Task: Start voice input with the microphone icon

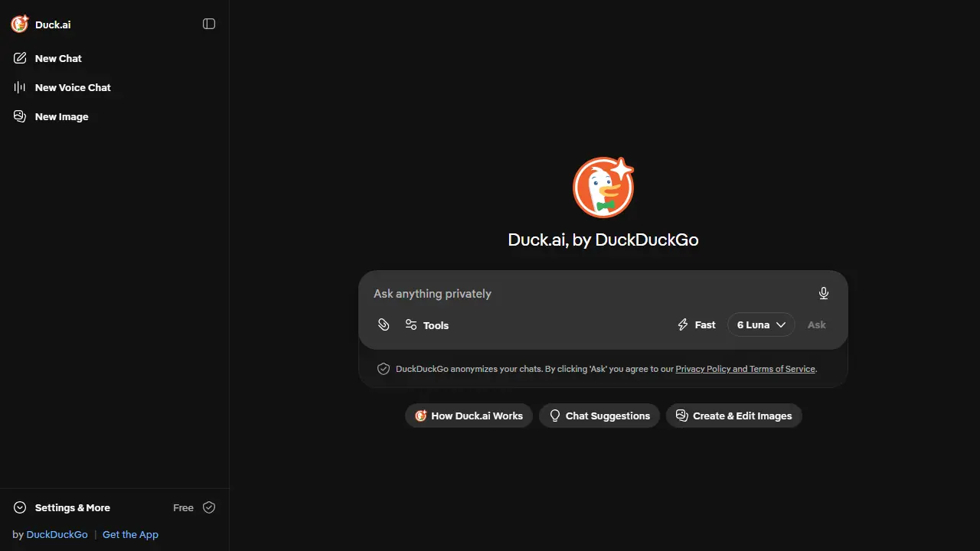Action: [x=824, y=293]
